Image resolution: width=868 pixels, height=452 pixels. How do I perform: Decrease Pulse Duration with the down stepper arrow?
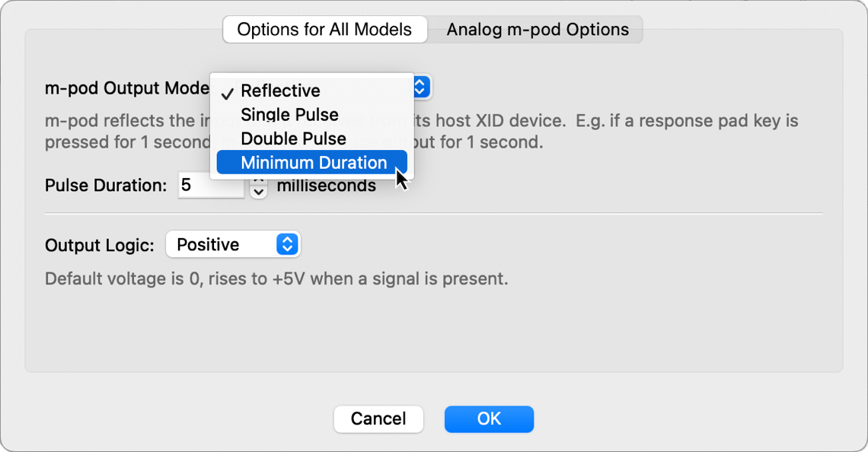[259, 193]
